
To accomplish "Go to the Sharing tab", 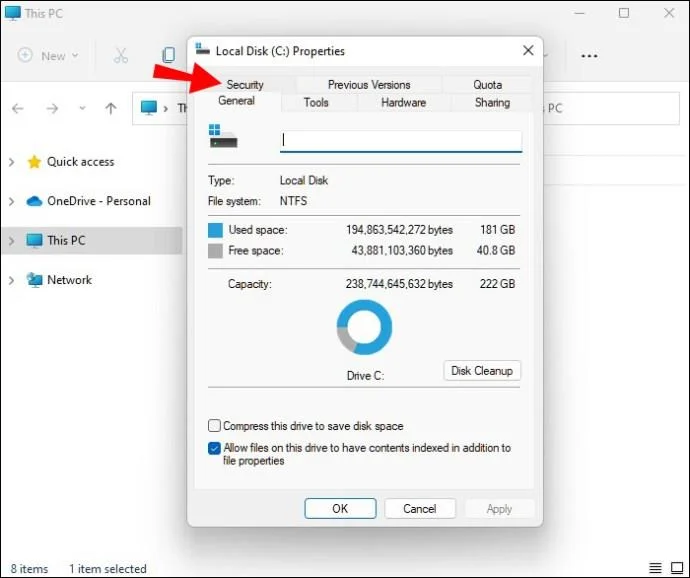I will (492, 103).
